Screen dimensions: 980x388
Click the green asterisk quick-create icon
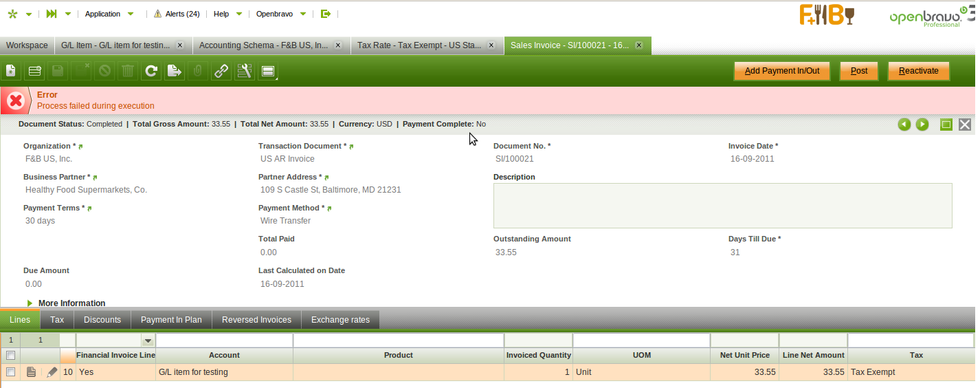12,14
